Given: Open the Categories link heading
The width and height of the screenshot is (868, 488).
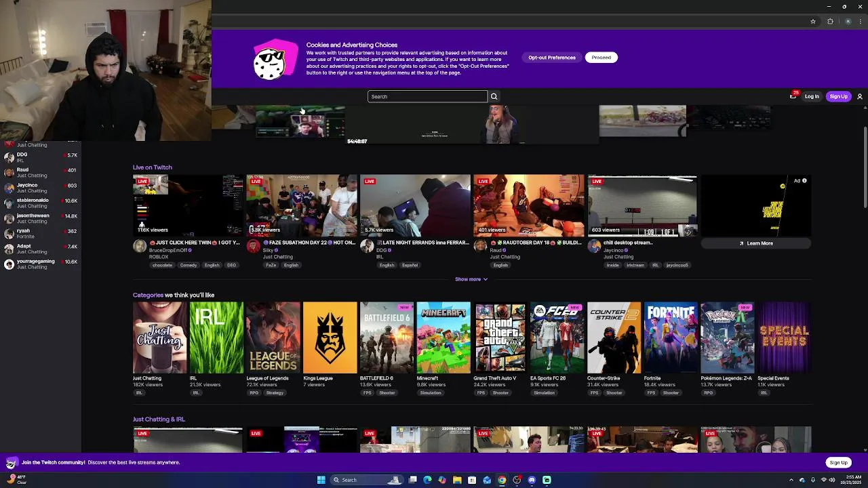Looking at the screenshot, I should tap(148, 295).
